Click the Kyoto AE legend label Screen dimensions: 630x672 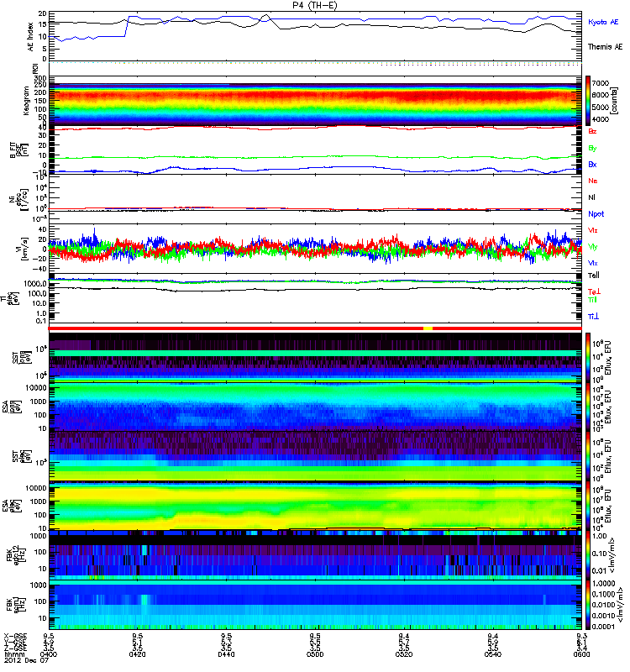coord(603,22)
